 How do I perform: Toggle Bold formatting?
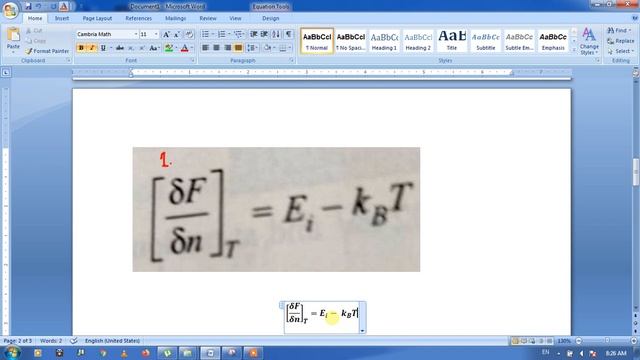[81, 48]
